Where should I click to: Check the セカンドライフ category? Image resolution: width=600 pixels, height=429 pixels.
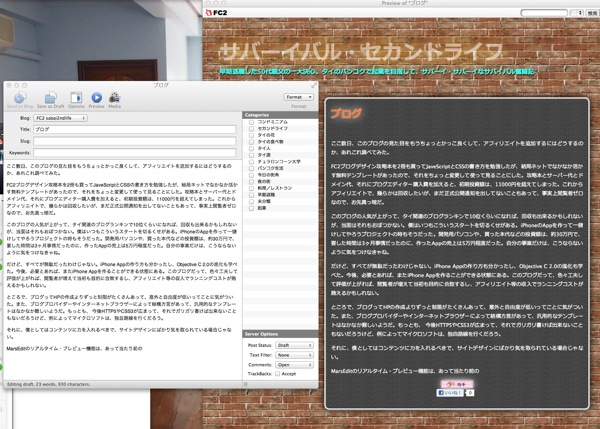(251, 129)
